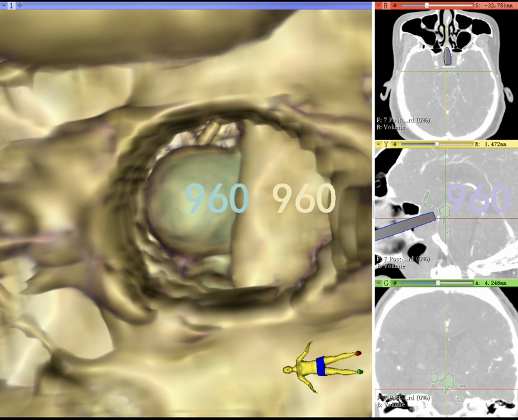Click the red slice link/visibility icon

click(x=395, y=5)
